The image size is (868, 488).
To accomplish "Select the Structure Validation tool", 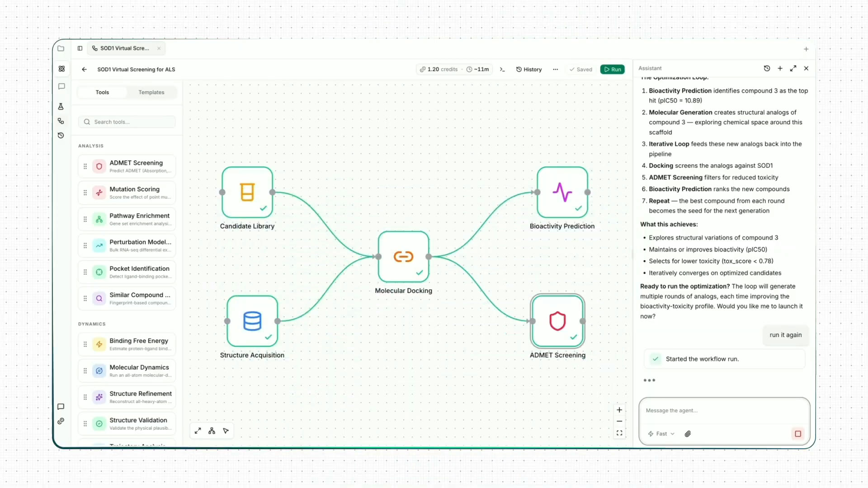I will 127,423.
